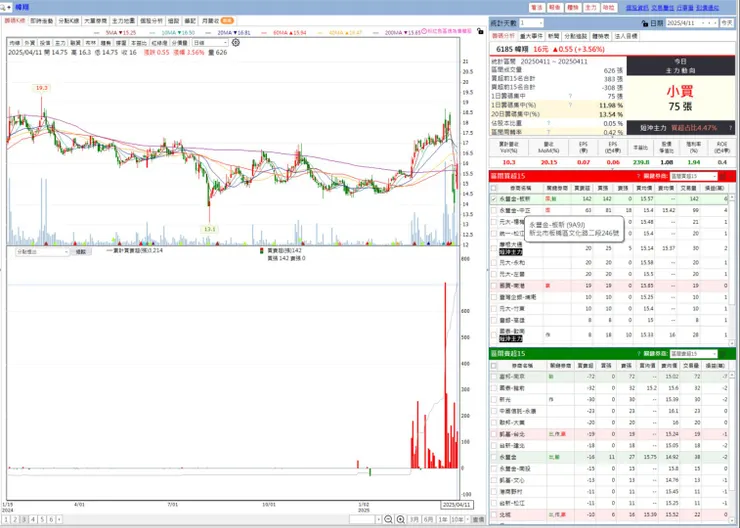The width and height of the screenshot is (740, 528).
Task: Click the 今天 button
Action: [726, 23]
